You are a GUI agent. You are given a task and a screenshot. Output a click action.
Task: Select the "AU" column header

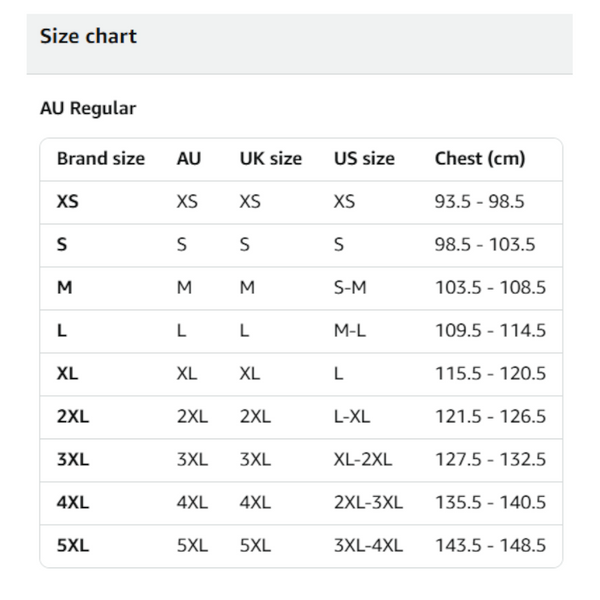tap(189, 159)
